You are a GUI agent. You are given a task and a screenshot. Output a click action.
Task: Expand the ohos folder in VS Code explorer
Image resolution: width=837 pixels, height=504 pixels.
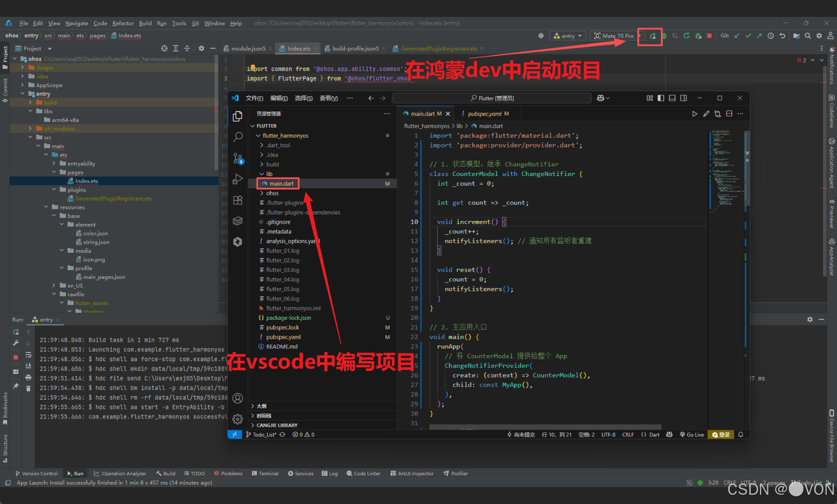coord(262,193)
